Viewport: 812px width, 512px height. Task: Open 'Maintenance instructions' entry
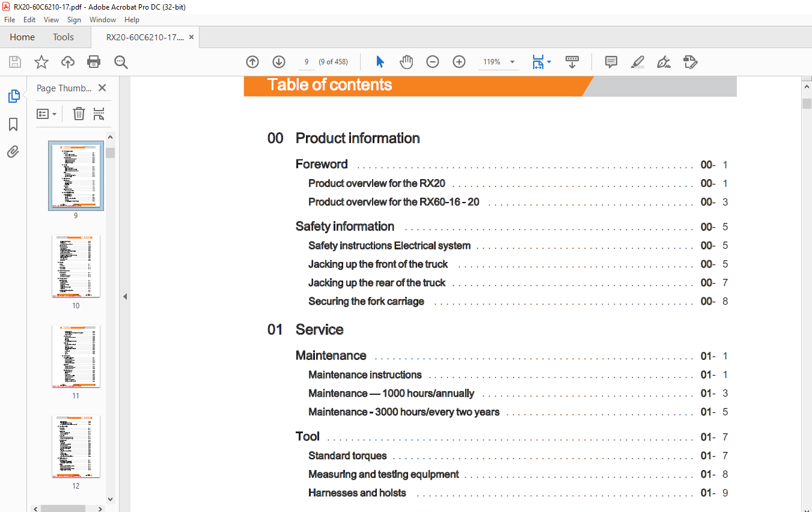[365, 374]
